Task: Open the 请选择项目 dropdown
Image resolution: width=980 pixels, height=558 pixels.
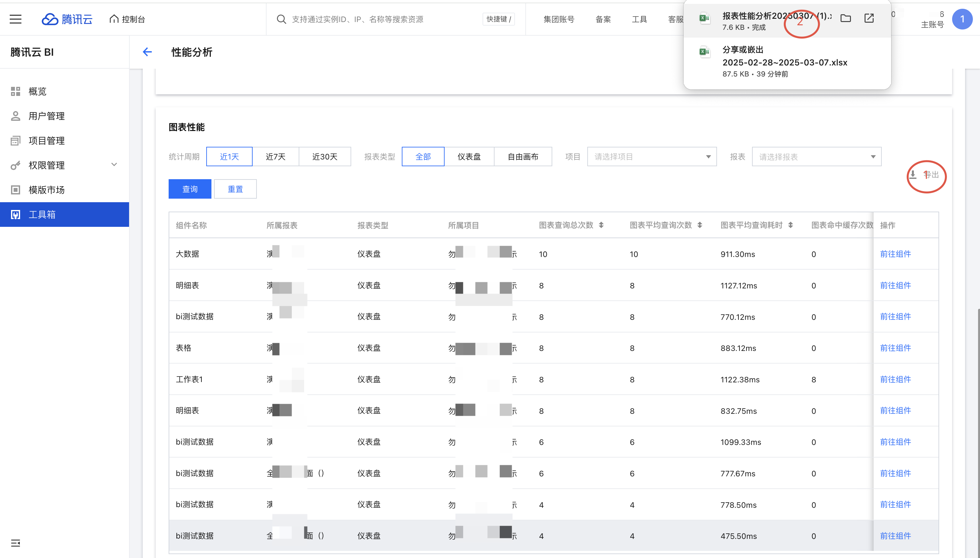Action: [x=651, y=157]
